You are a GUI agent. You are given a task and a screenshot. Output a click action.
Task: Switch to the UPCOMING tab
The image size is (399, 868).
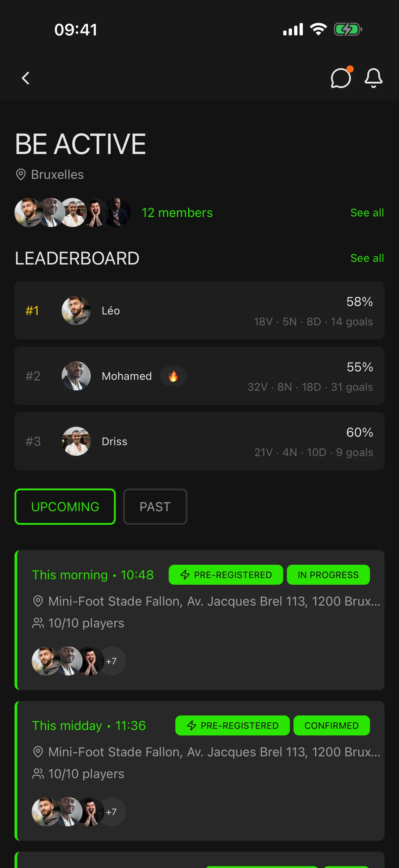65,506
